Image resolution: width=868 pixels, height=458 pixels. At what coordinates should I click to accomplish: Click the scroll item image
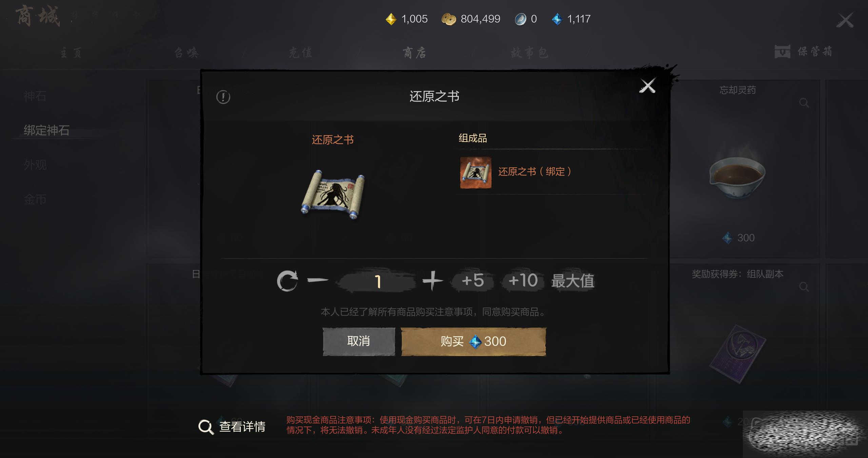333,195
